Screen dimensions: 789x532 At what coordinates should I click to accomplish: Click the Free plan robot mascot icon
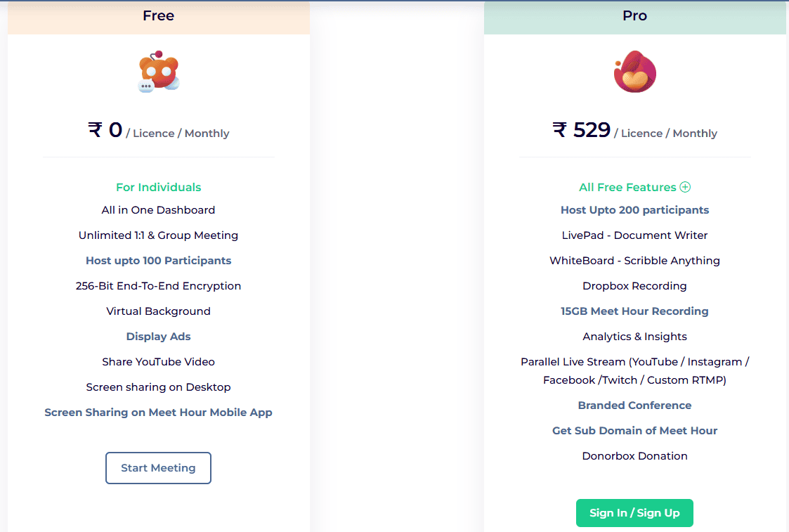coord(158,71)
